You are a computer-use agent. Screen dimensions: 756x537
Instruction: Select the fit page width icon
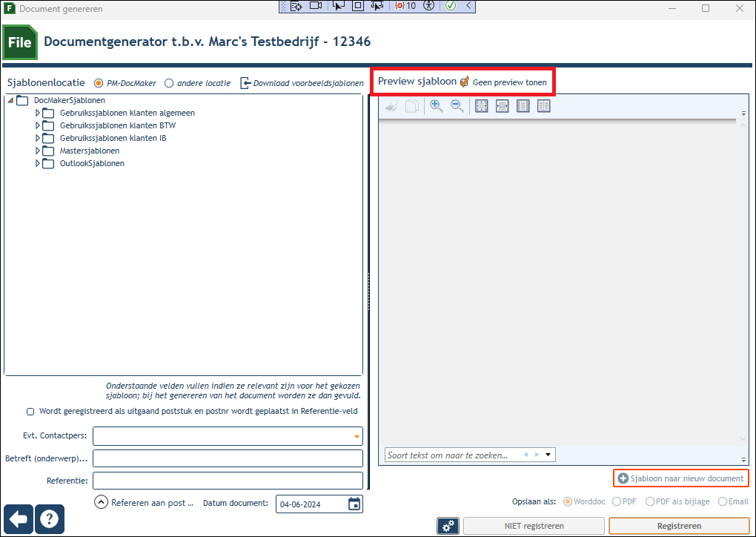502,105
